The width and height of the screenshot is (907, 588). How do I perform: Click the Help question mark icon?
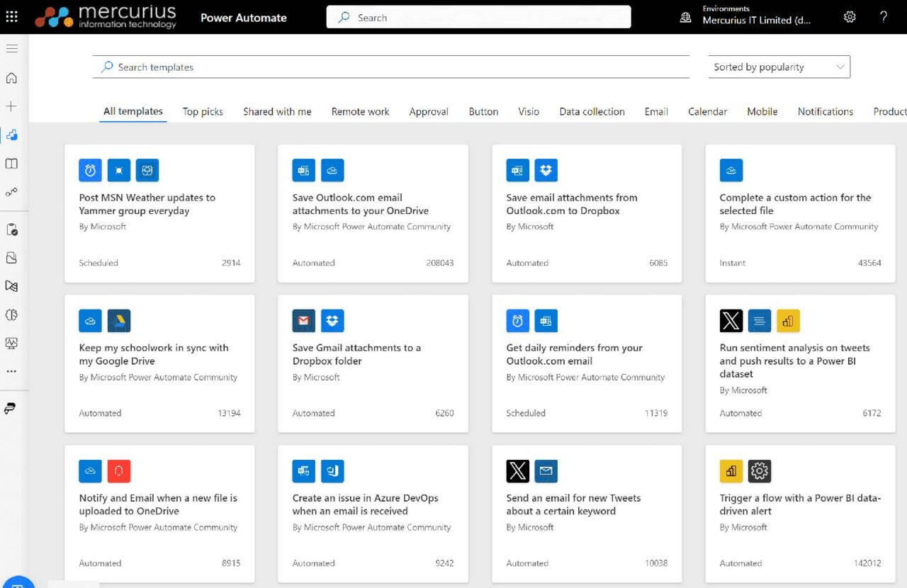coord(884,16)
